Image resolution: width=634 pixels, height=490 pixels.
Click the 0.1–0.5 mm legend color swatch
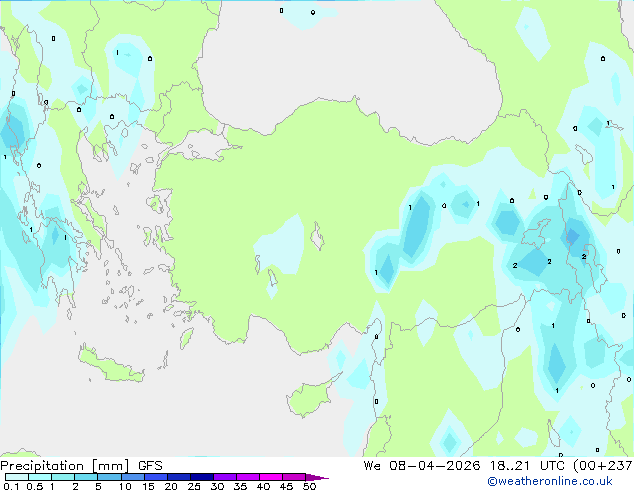pos(17,477)
